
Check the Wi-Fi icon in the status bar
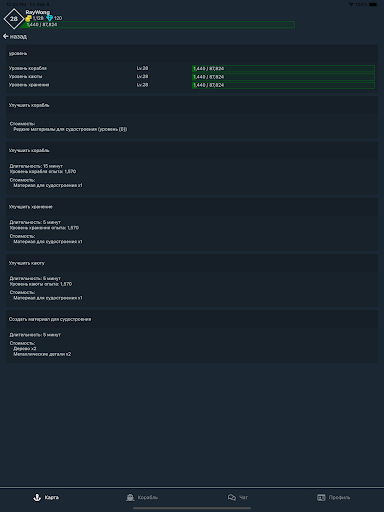[x=351, y=4]
